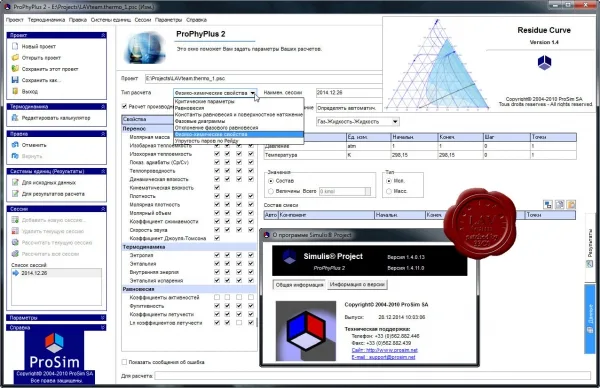
Task: Click the Edit calculator (Редактировать калькулятор) icon
Action: [15, 118]
